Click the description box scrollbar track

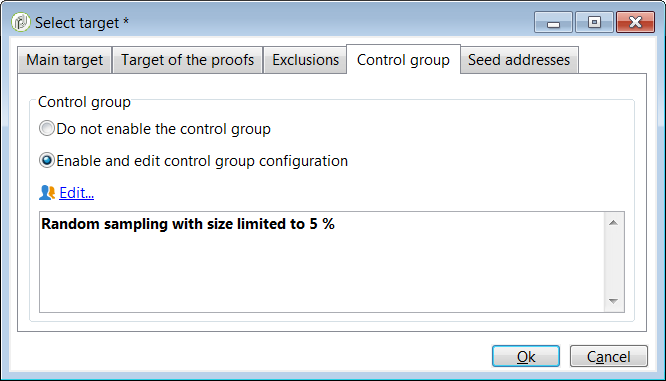[613, 262]
